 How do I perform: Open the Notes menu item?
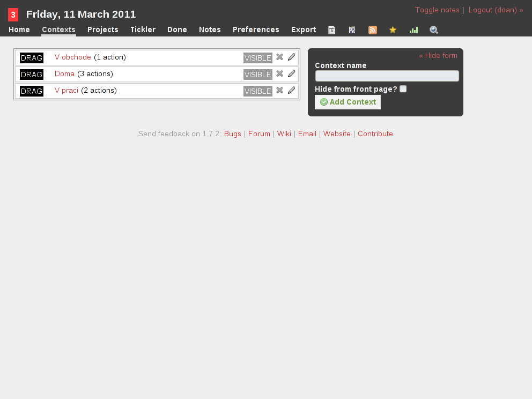(x=210, y=29)
